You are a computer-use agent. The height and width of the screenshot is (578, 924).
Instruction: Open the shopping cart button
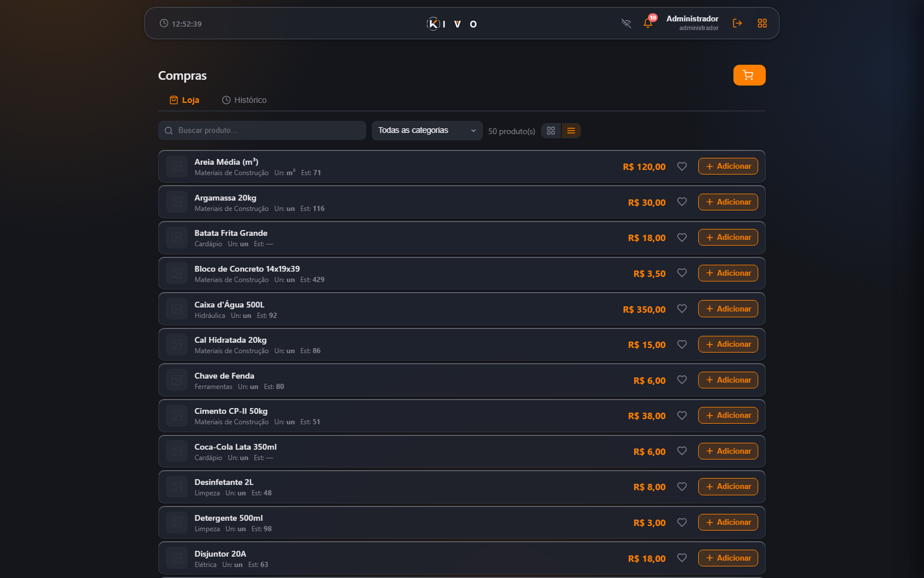click(749, 75)
